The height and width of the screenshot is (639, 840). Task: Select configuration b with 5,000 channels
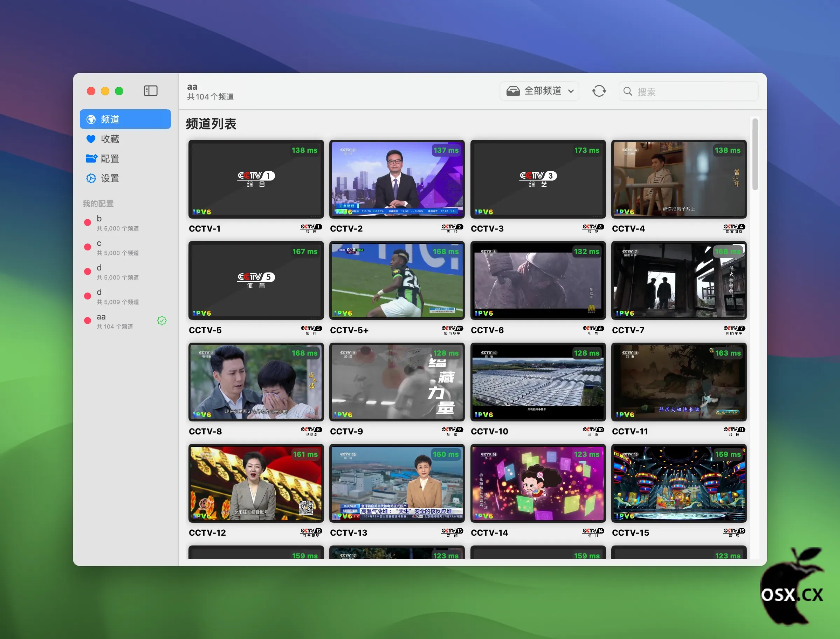125,223
